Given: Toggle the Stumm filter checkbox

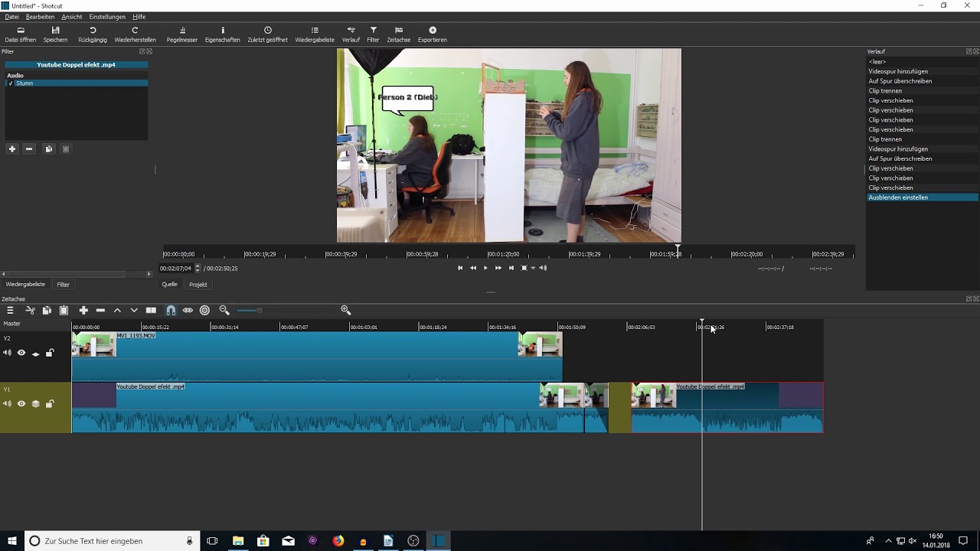Looking at the screenshot, I should pyautogui.click(x=11, y=83).
